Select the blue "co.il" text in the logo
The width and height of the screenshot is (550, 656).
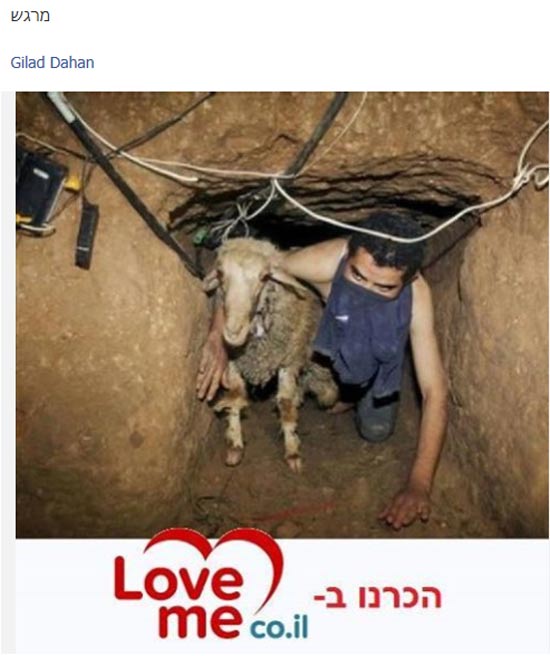point(279,628)
